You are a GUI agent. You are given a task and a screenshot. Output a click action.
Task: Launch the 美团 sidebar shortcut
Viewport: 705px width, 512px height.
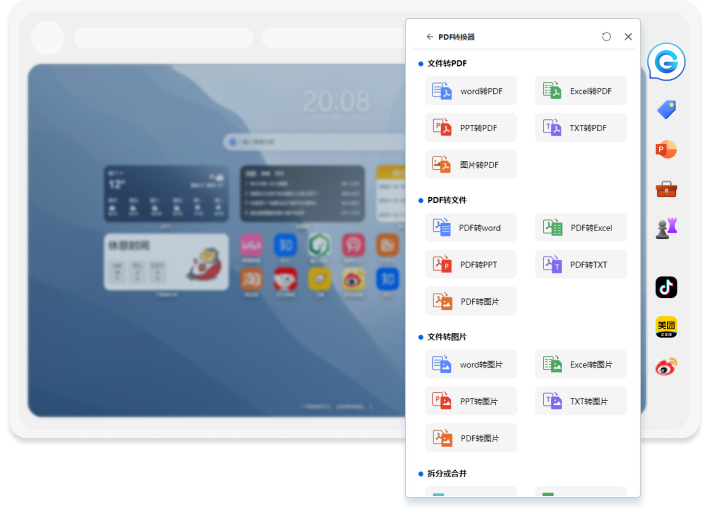pyautogui.click(x=666, y=327)
